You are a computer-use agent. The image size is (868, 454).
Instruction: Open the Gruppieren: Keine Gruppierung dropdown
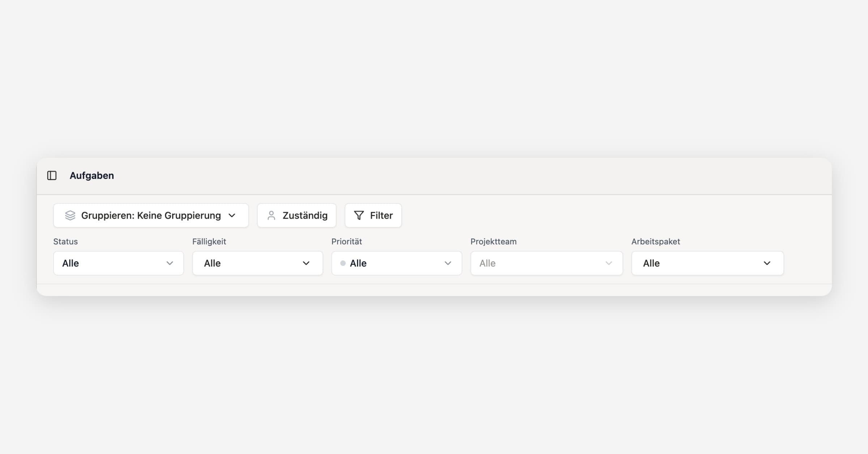[151, 215]
